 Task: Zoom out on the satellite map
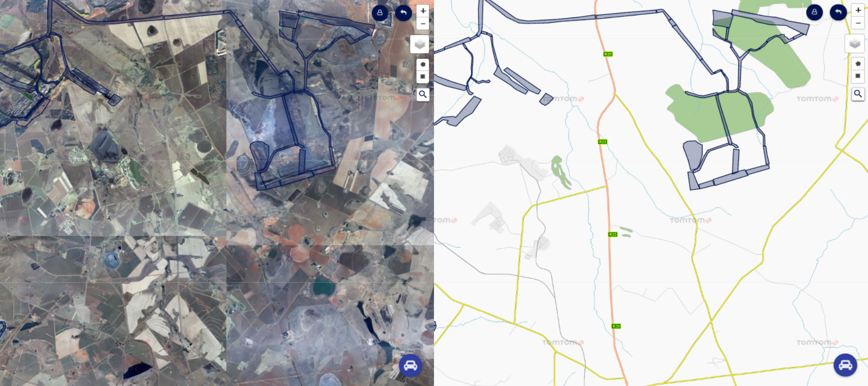coord(423,23)
